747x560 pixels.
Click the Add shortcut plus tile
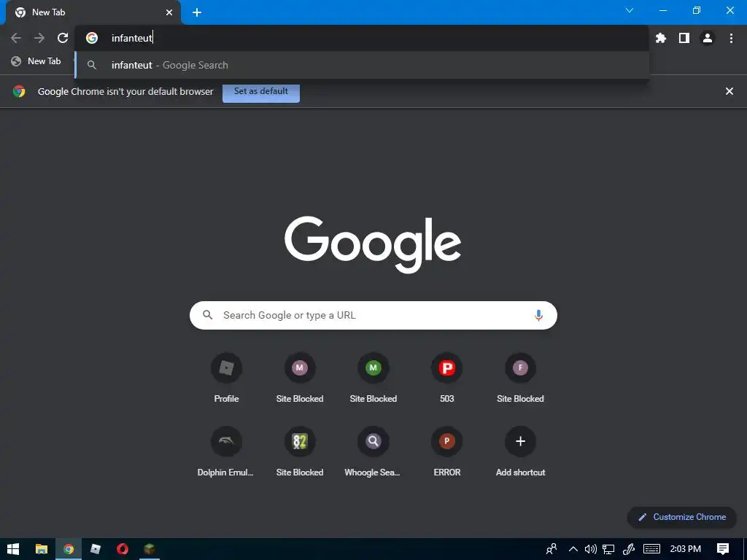point(520,452)
